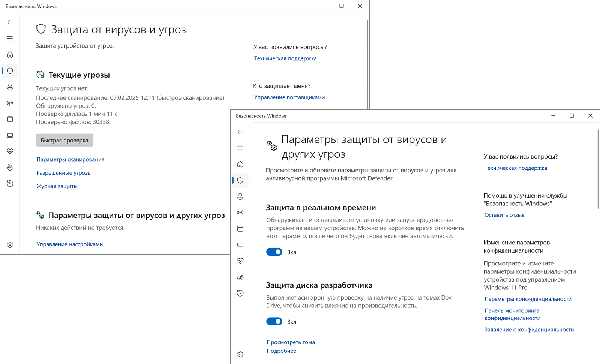Click Просмотреть тома link
This screenshot has width=600, height=364.
click(x=291, y=342)
